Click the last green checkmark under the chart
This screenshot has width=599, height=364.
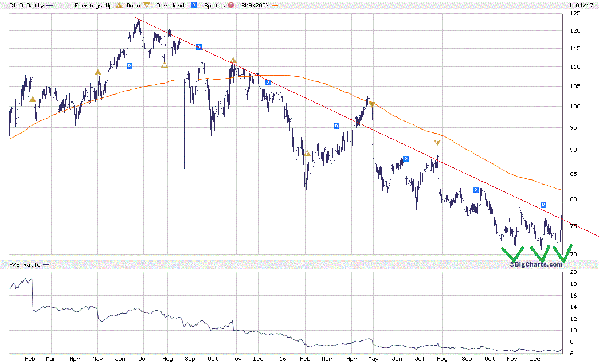point(563,253)
